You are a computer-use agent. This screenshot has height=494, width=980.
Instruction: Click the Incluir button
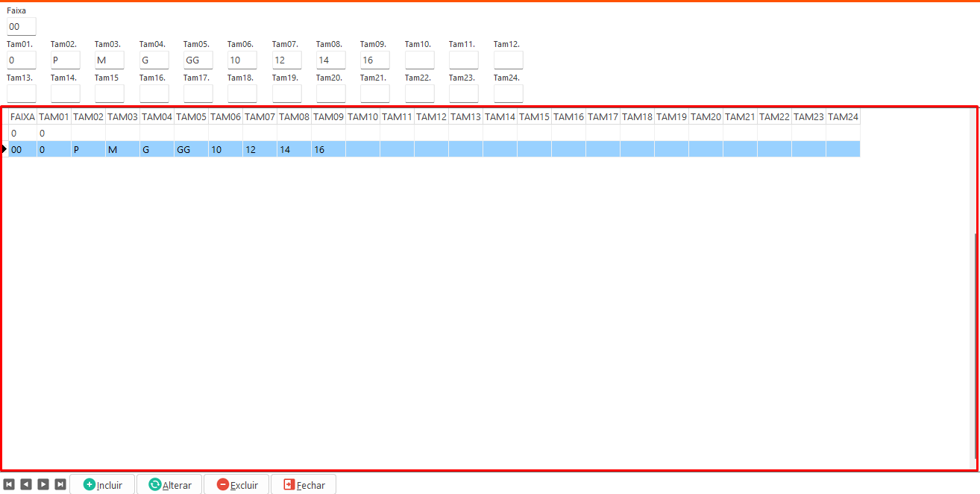[x=102, y=484]
